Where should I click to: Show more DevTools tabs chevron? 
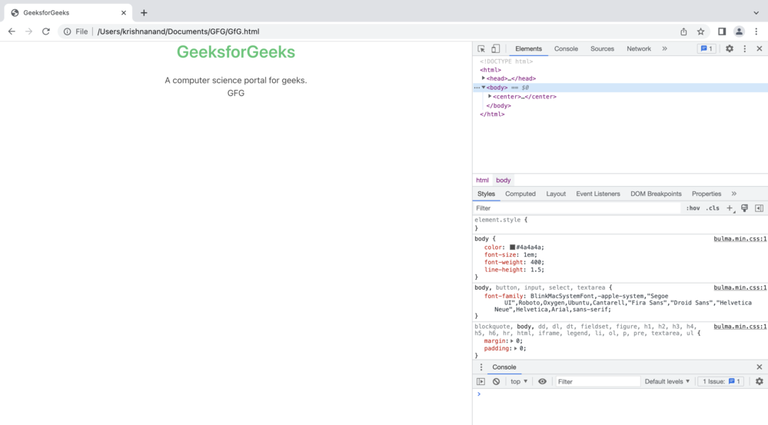[665, 48]
